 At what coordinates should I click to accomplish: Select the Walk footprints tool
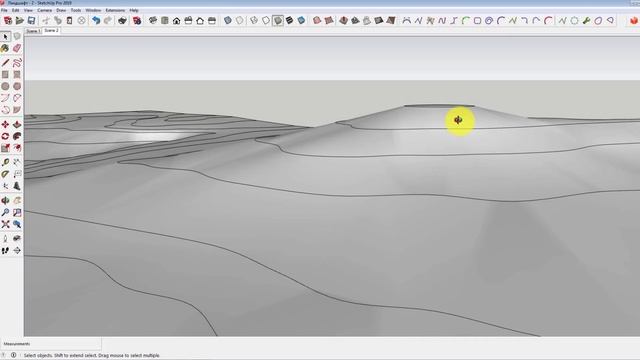(x=5, y=251)
